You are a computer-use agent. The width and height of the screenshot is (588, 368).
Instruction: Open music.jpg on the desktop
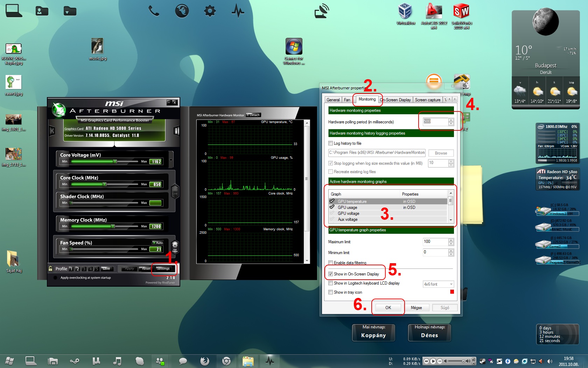(x=98, y=49)
